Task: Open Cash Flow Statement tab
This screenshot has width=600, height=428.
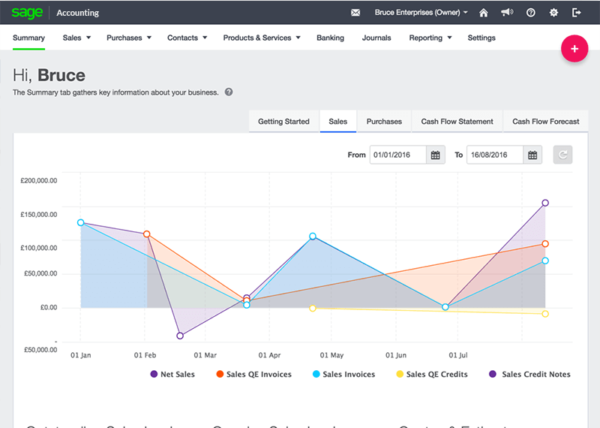Action: click(457, 121)
